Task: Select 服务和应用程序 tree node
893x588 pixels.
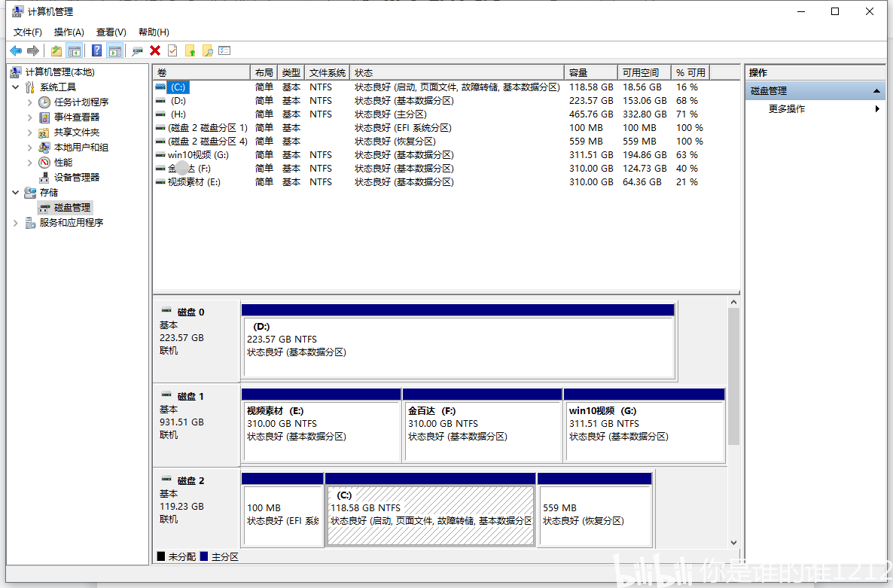Action: pos(72,223)
